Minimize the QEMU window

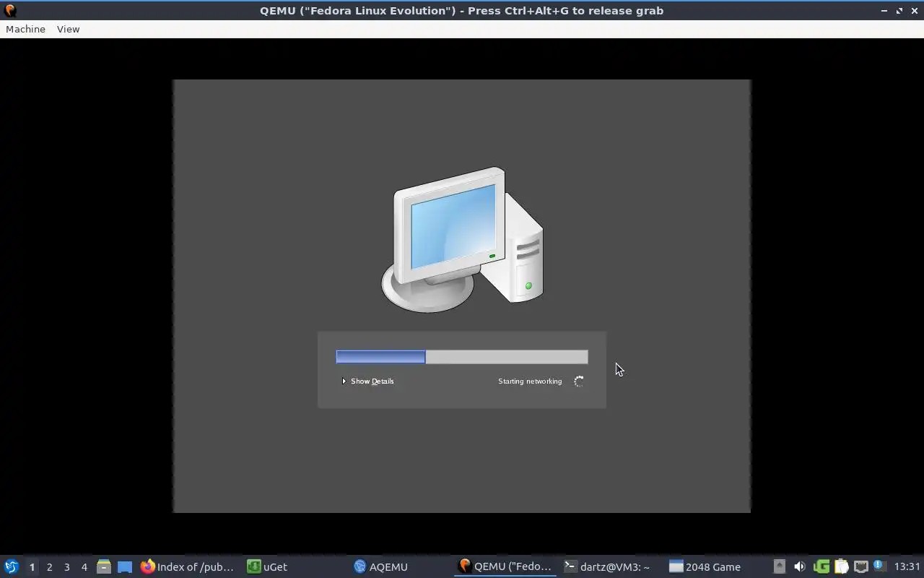coord(884,11)
